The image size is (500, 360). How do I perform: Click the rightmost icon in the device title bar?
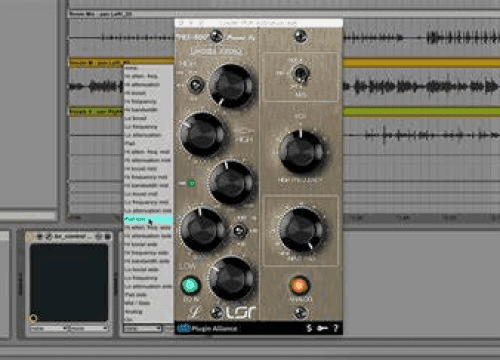[x=108, y=237]
